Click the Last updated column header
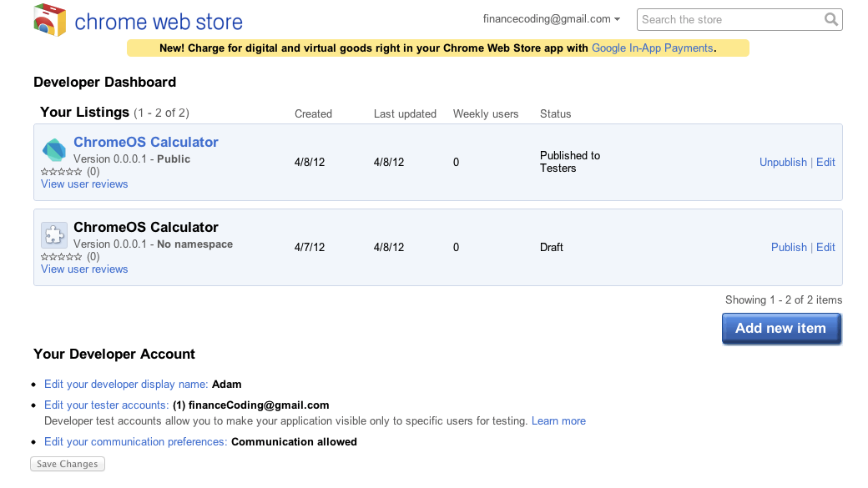868x488 pixels. [x=405, y=114]
